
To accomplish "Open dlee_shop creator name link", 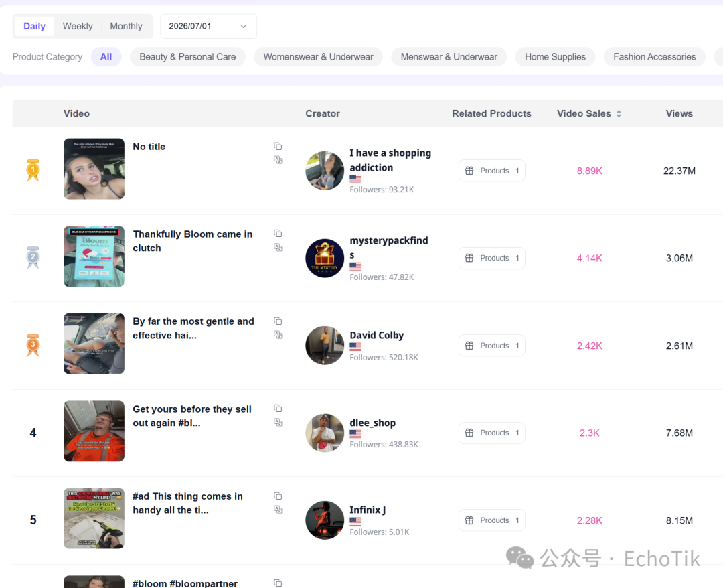I will (x=373, y=423).
